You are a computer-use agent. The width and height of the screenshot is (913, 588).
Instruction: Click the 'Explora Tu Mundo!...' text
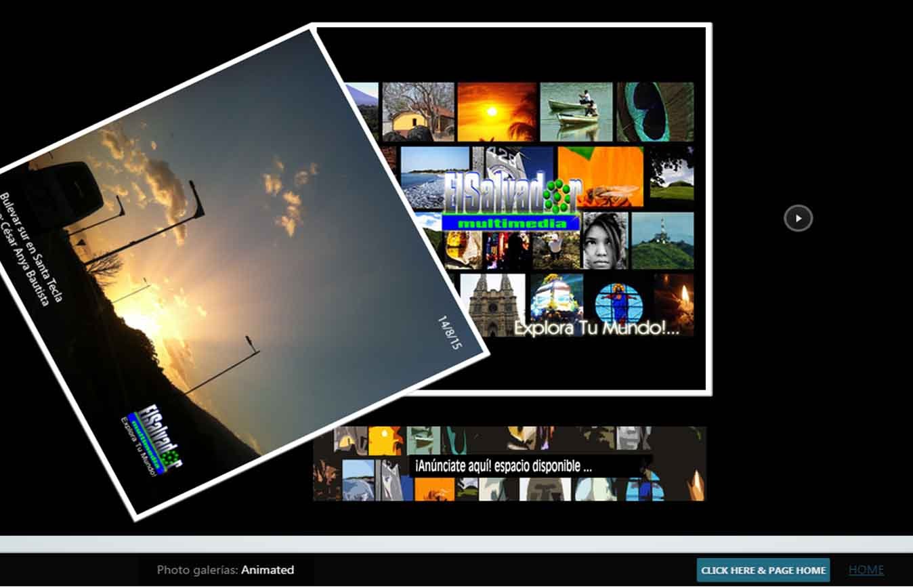596,329
